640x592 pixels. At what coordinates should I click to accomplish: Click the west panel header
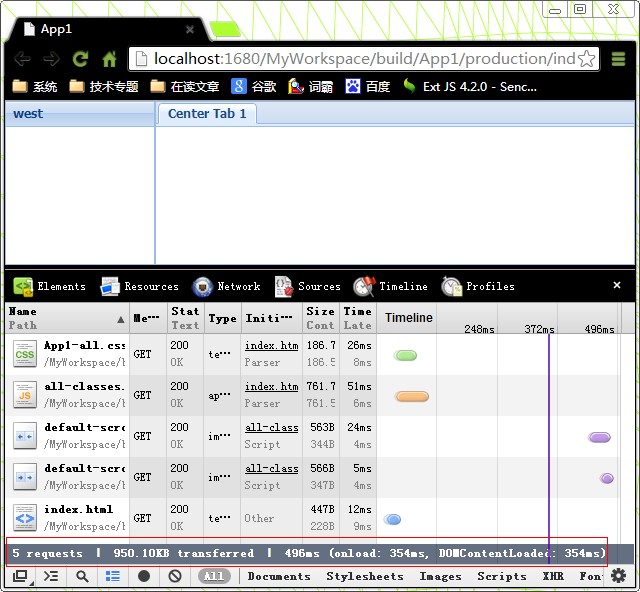point(80,114)
